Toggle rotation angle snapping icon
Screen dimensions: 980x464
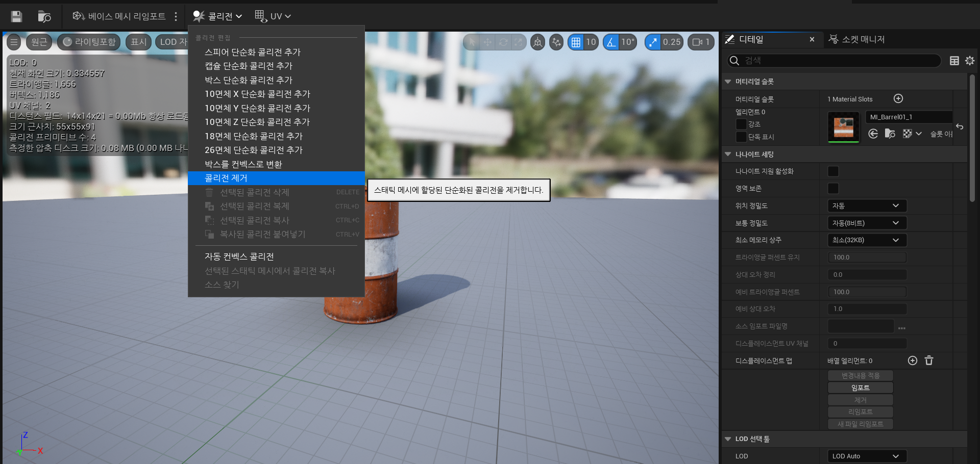[x=611, y=42]
